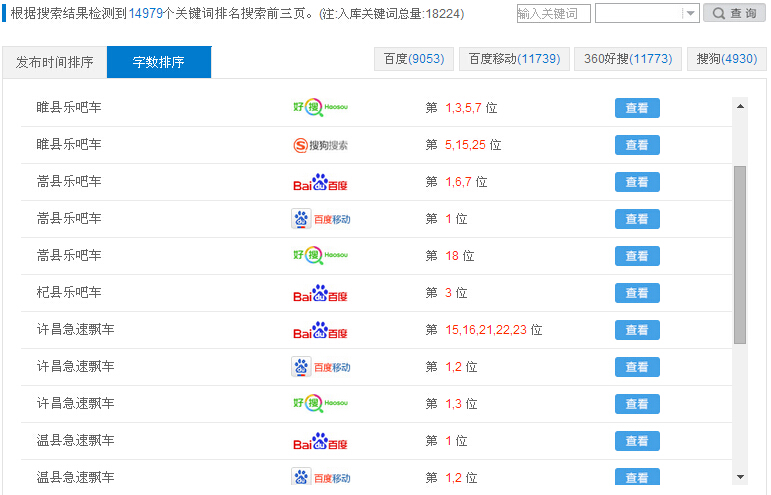
Task: Click the 查询 search button
Action: coord(734,13)
